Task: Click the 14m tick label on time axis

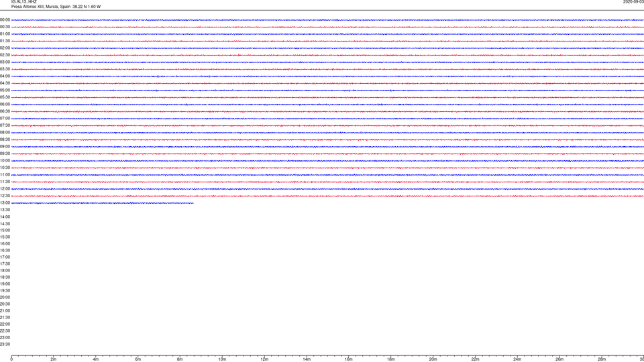Action: point(307,359)
